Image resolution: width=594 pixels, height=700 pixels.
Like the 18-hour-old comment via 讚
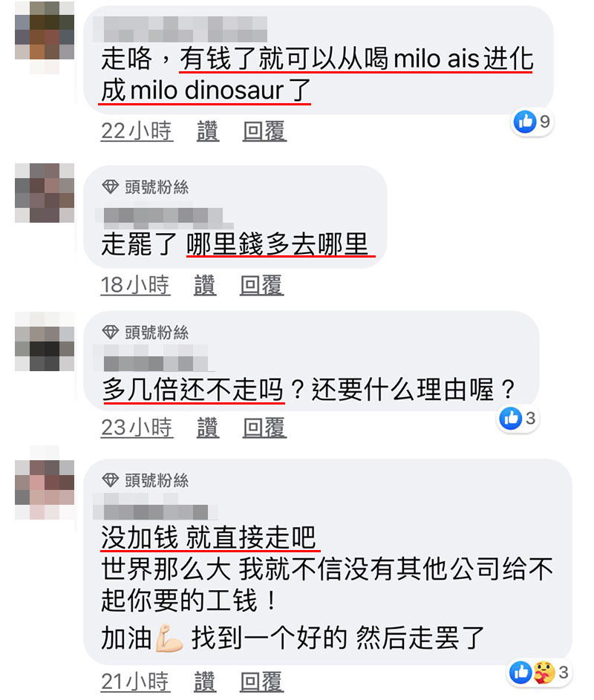tap(205, 285)
